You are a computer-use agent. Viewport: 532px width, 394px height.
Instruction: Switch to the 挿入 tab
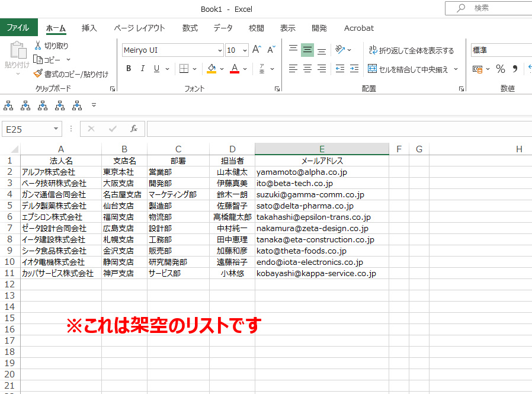89,28
